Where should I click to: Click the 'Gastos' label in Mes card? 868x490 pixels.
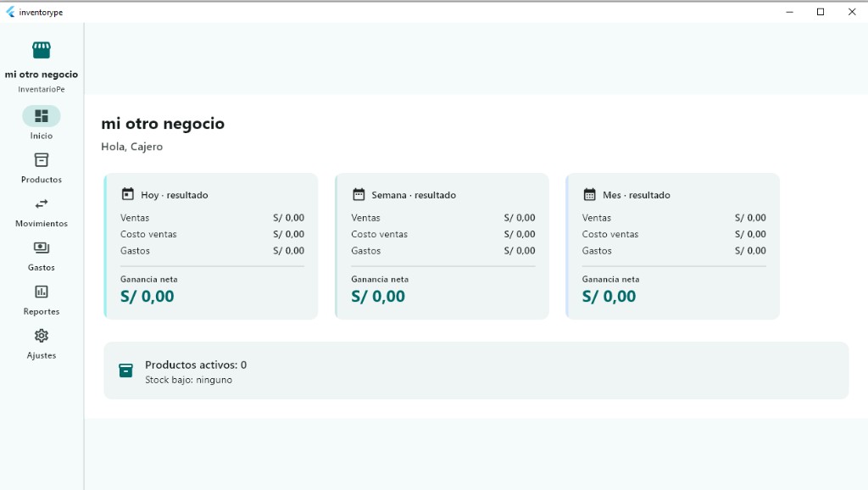[x=597, y=251]
